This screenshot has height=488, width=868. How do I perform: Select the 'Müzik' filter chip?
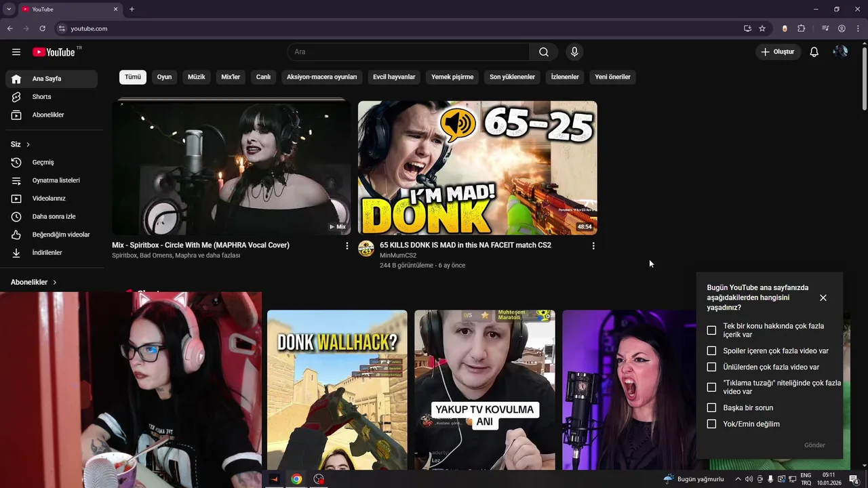click(x=196, y=77)
